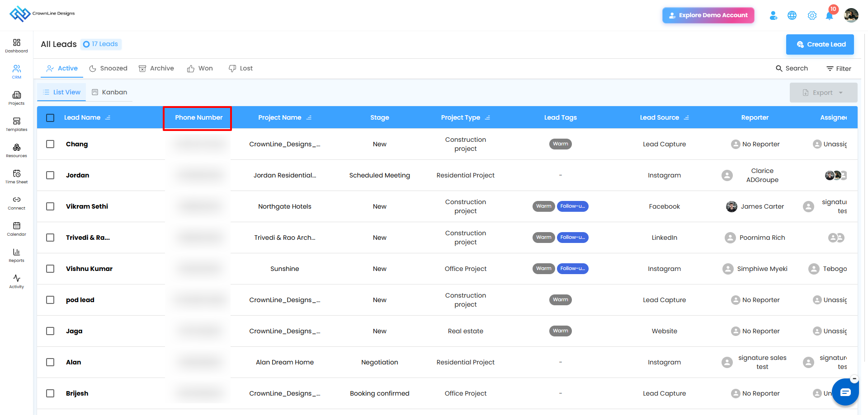Open the Reports sidebar icon
Screen dimensions: 868x415
(x=16, y=255)
